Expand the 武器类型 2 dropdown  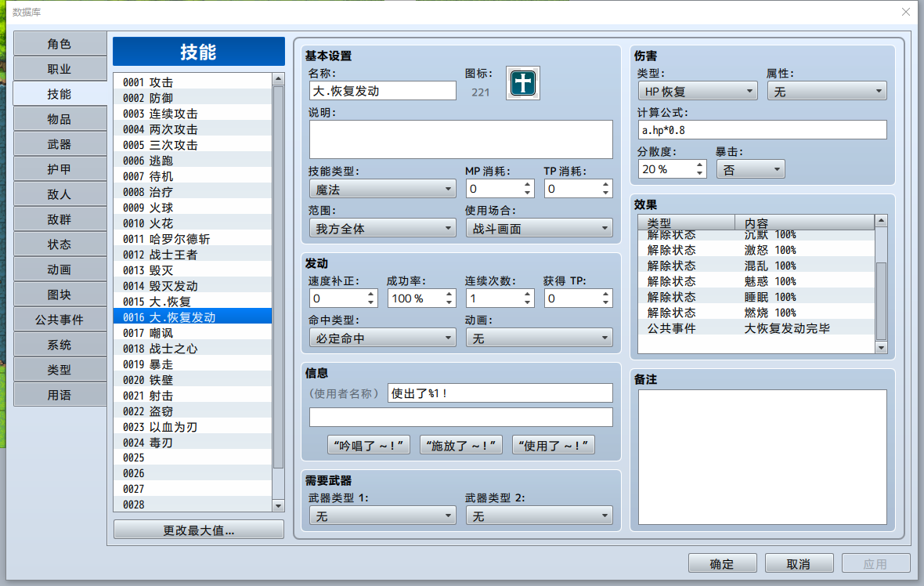[x=540, y=515]
